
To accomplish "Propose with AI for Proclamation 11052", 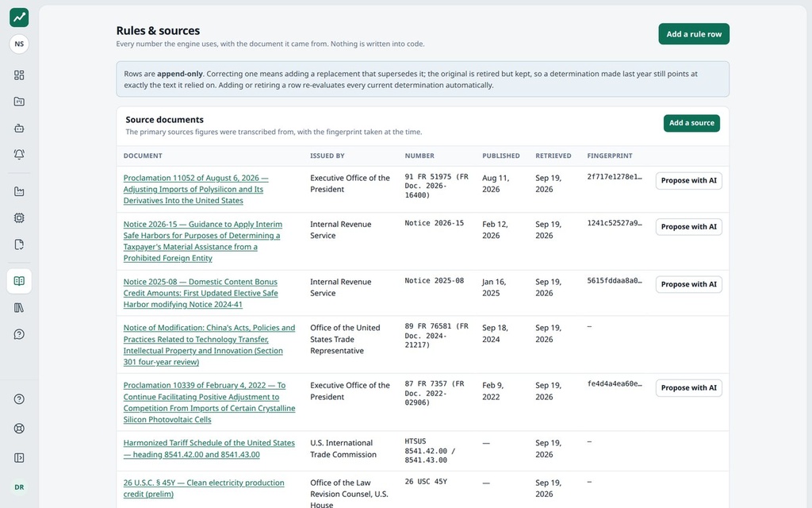I will point(689,180).
